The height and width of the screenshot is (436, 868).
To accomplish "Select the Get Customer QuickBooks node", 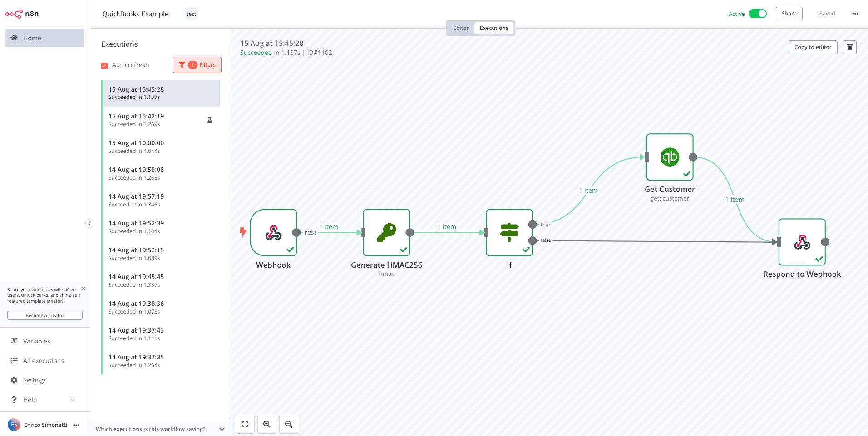I will [x=670, y=157].
